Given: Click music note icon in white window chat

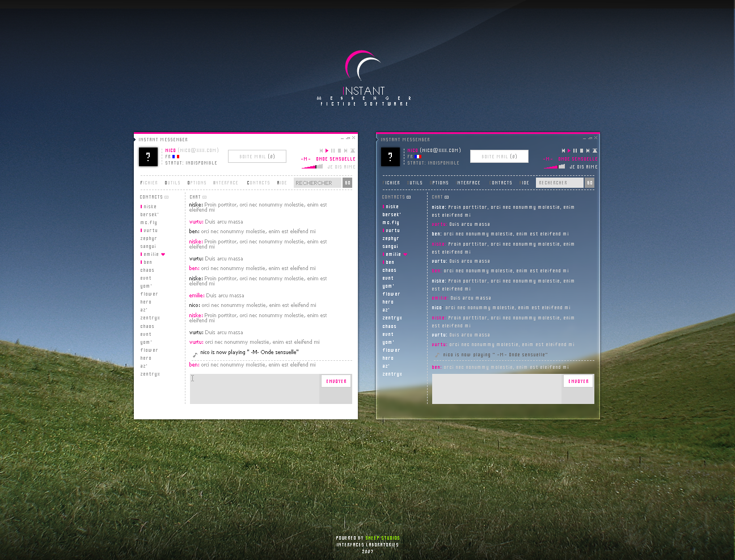Looking at the screenshot, I should (x=195, y=355).
